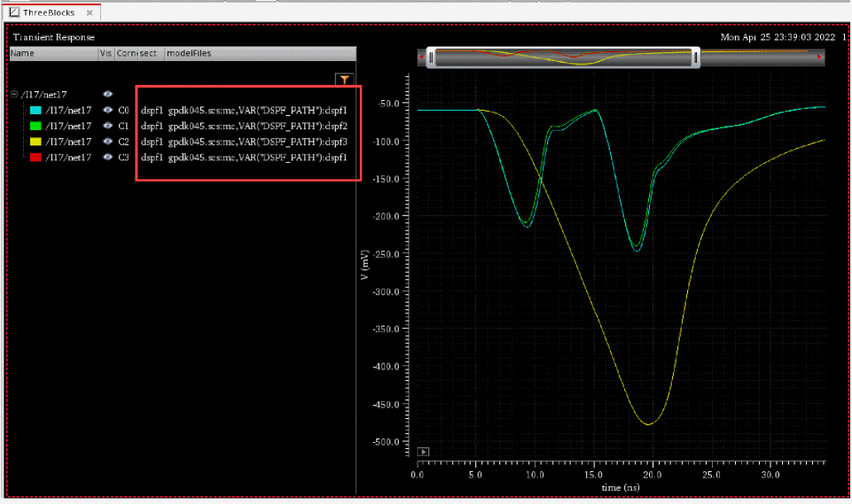Click left red arrow on zoom bar
The image size is (852, 504).
[x=422, y=58]
